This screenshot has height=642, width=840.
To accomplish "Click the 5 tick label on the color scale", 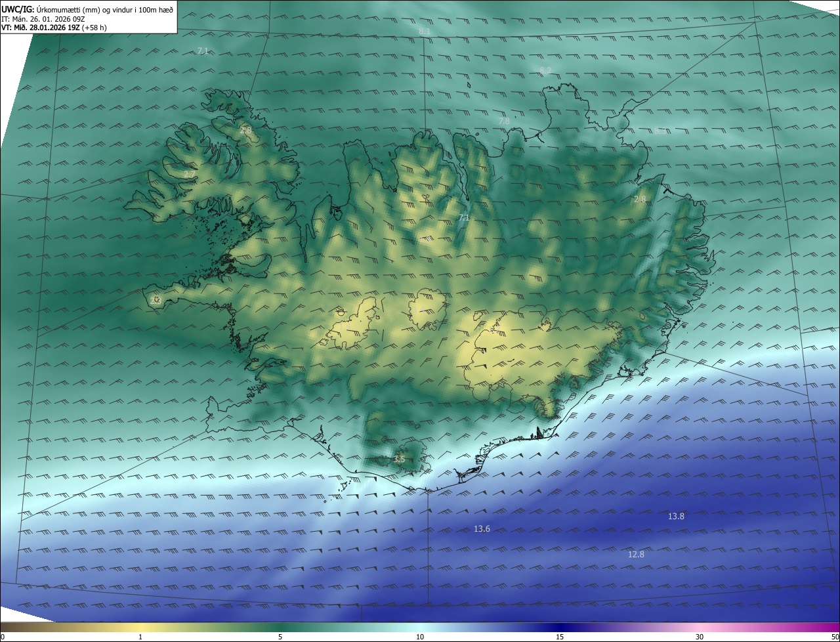I will [x=280, y=637].
